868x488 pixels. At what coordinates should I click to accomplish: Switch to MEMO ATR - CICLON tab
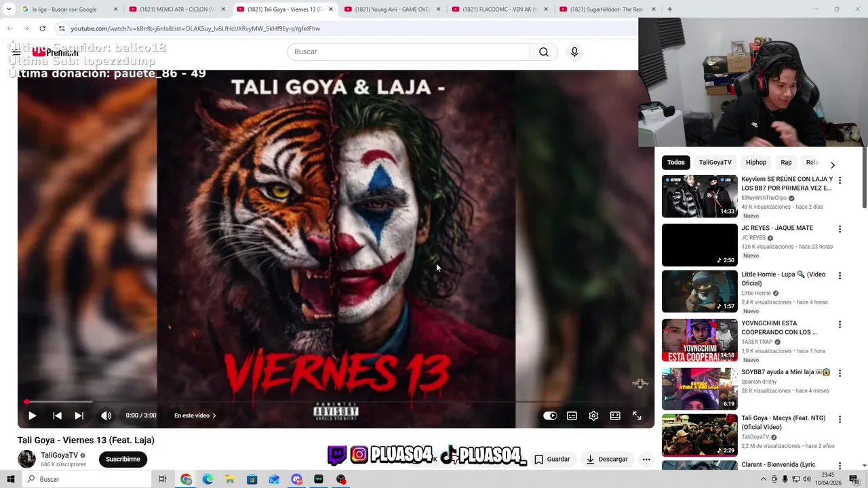point(178,9)
